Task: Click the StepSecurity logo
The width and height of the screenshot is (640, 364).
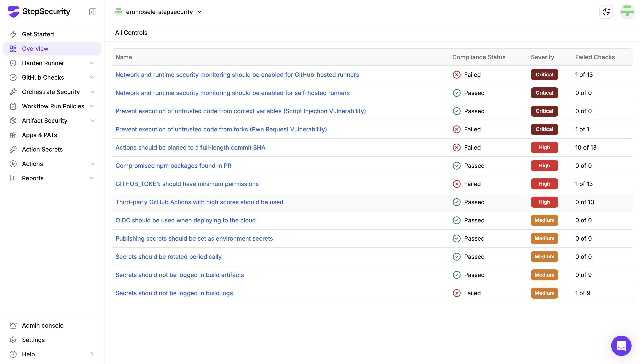Action: [39, 11]
